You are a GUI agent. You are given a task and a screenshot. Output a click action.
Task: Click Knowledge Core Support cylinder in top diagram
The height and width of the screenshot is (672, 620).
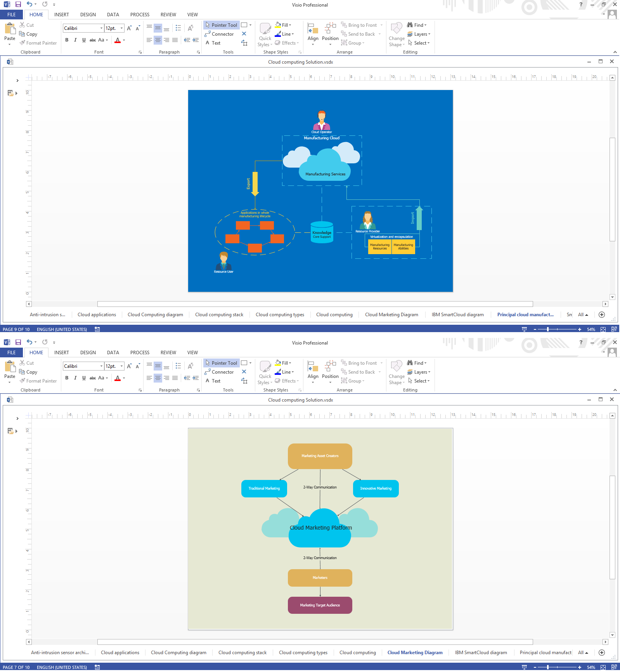322,232
